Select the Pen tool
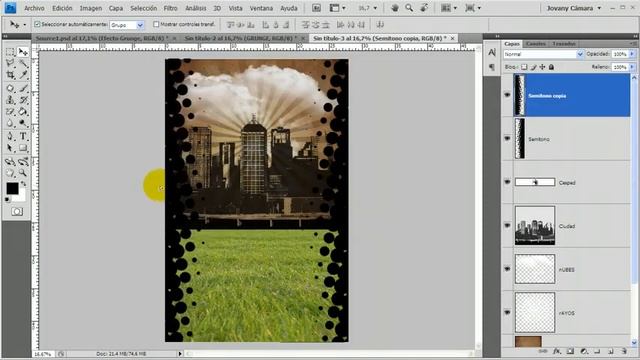 pyautogui.click(x=10, y=137)
